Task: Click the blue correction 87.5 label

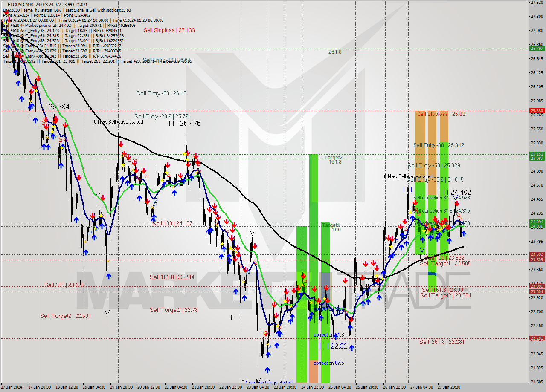Action: point(328,363)
